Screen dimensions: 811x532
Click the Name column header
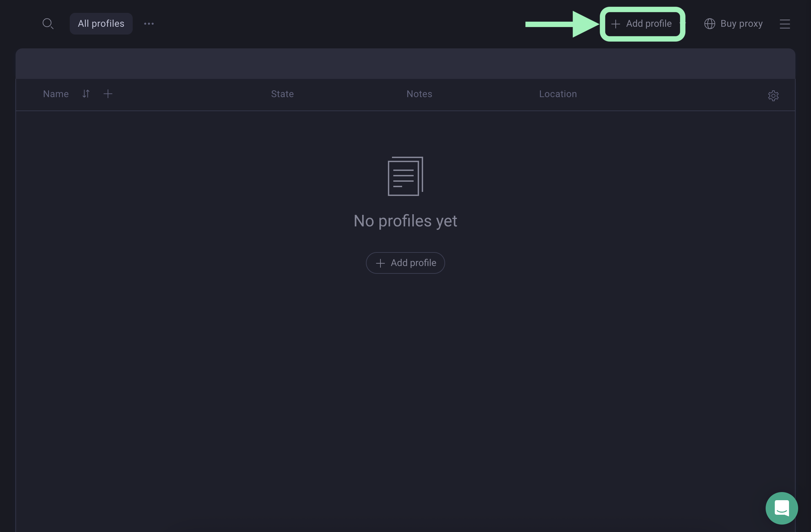tap(56, 94)
